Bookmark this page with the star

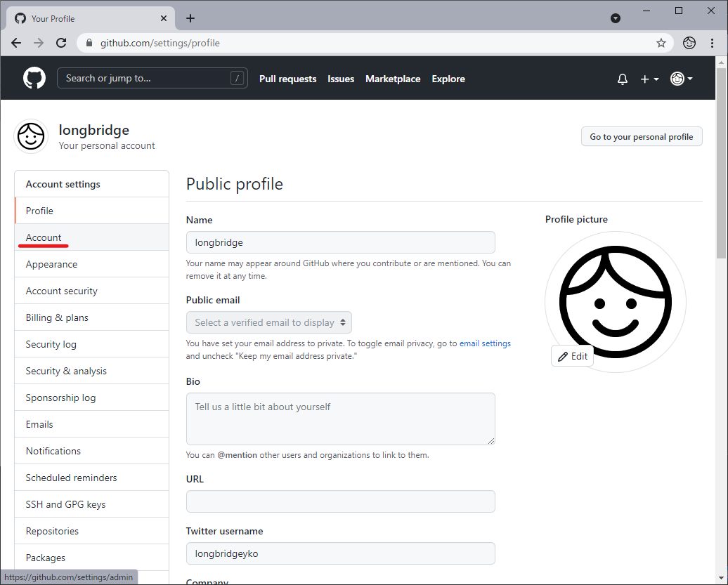coord(661,43)
